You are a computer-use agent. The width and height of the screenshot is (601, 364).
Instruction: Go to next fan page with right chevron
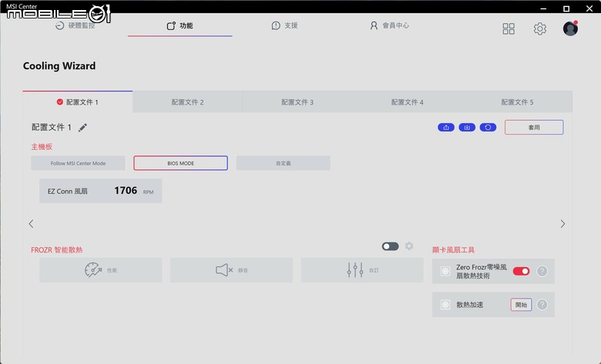(x=562, y=223)
